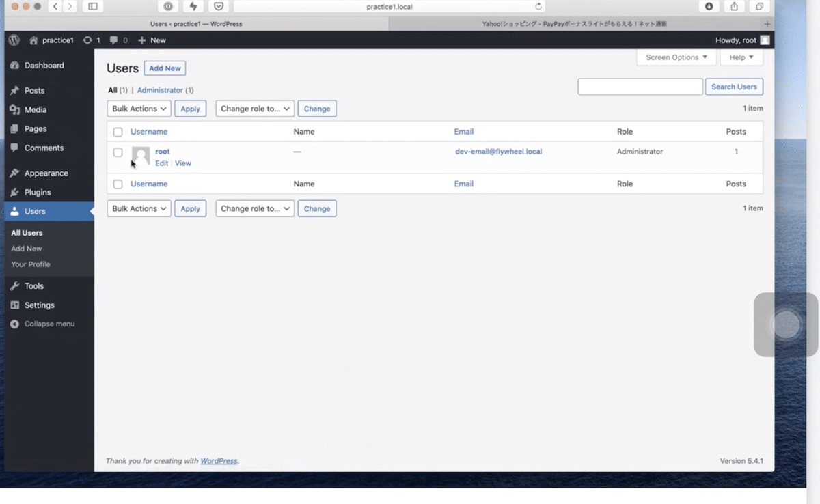The height and width of the screenshot is (504, 820).
Task: Open the WordPress logo menu
Action: [x=14, y=40]
